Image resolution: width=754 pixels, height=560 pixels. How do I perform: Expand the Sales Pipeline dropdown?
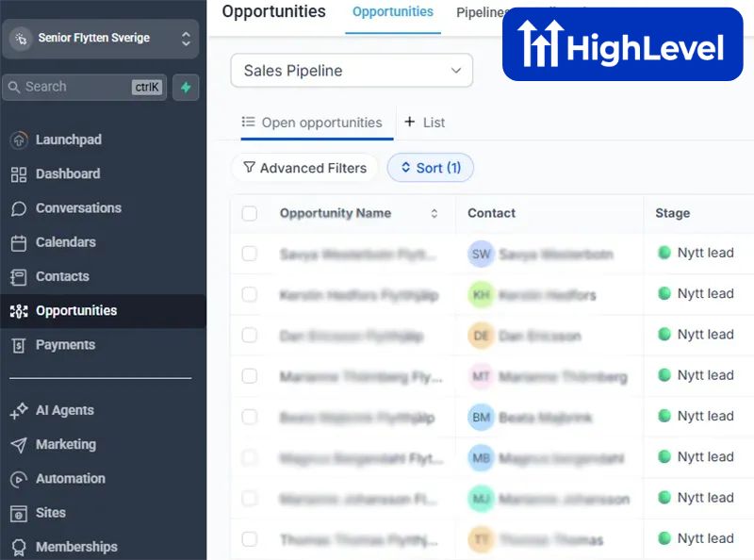352,71
